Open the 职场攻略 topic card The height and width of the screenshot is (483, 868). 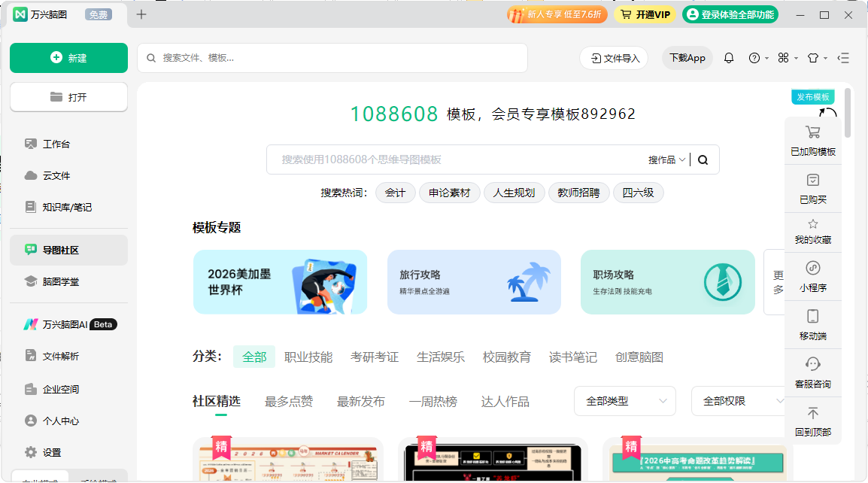(668, 282)
